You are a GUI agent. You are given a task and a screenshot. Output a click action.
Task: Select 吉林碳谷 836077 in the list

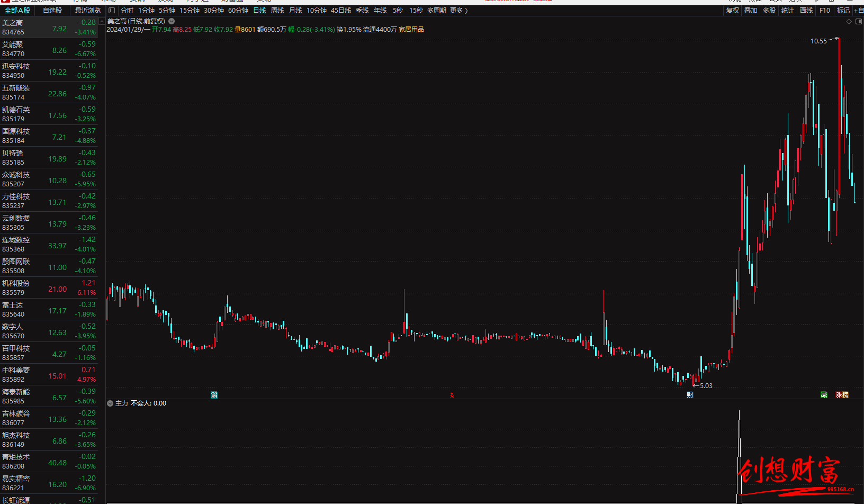[49, 418]
